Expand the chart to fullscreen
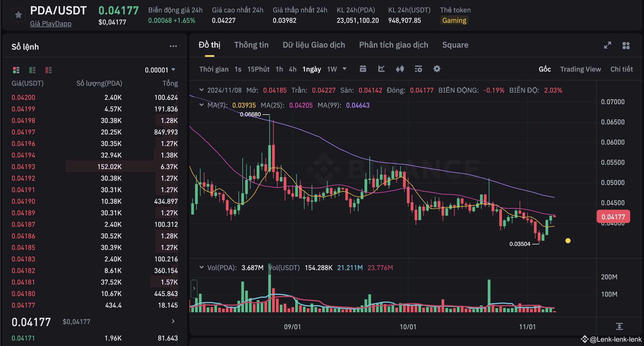The image size is (644, 346). tap(607, 45)
